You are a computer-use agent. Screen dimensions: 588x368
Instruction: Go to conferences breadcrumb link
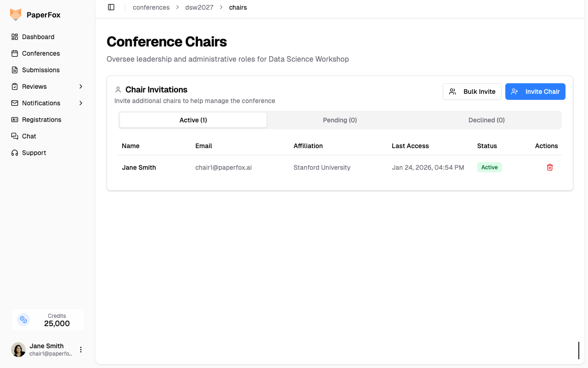click(x=151, y=7)
